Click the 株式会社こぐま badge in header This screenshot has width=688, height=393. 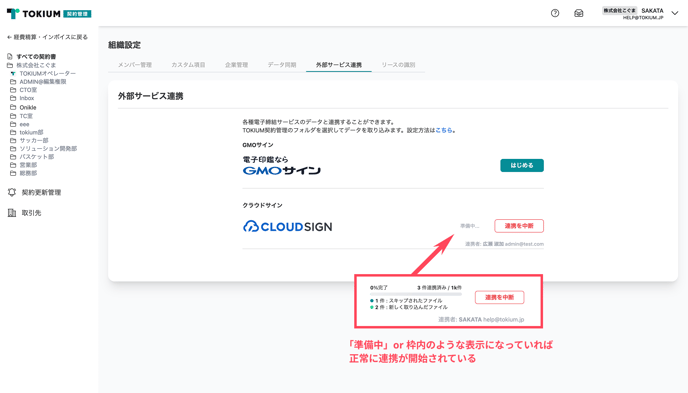pyautogui.click(x=619, y=11)
